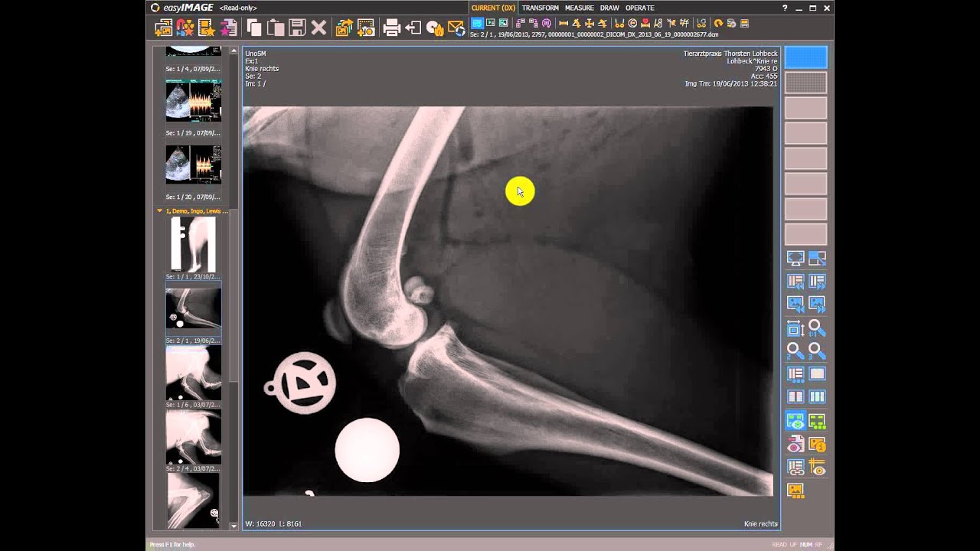
Task: Open the OPERATE tab
Action: (x=640, y=8)
